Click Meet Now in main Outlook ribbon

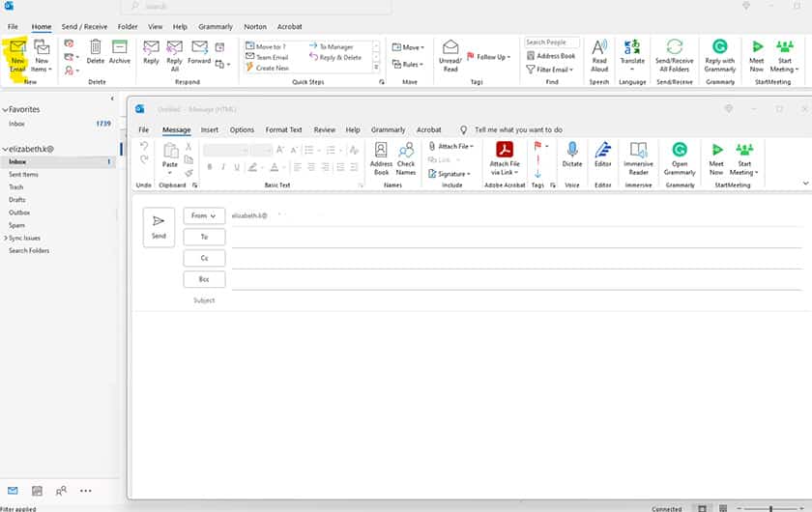tap(757, 56)
